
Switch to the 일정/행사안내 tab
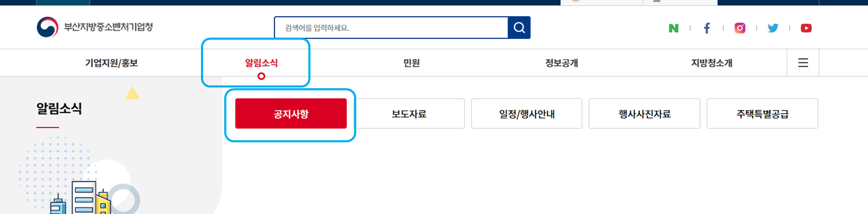pos(527,114)
